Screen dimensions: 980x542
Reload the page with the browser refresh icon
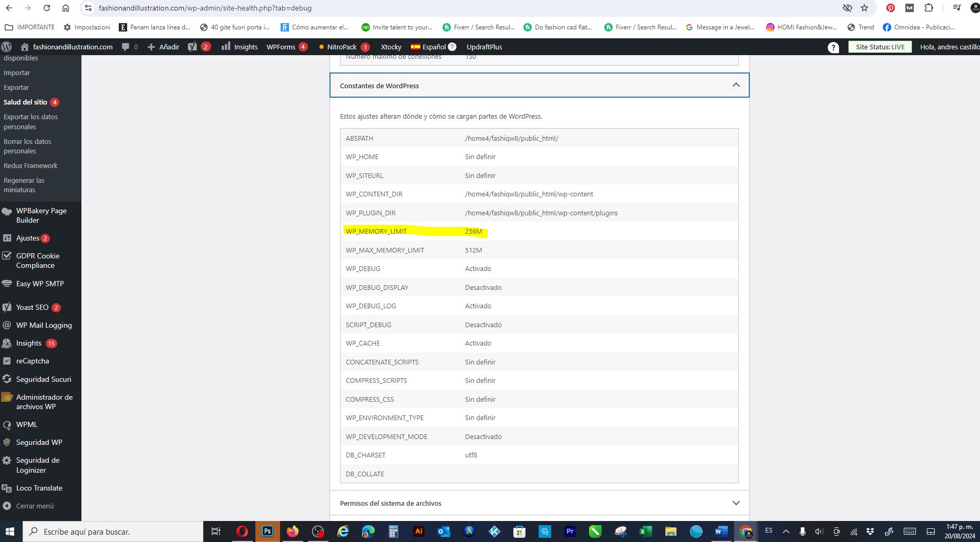47,8
